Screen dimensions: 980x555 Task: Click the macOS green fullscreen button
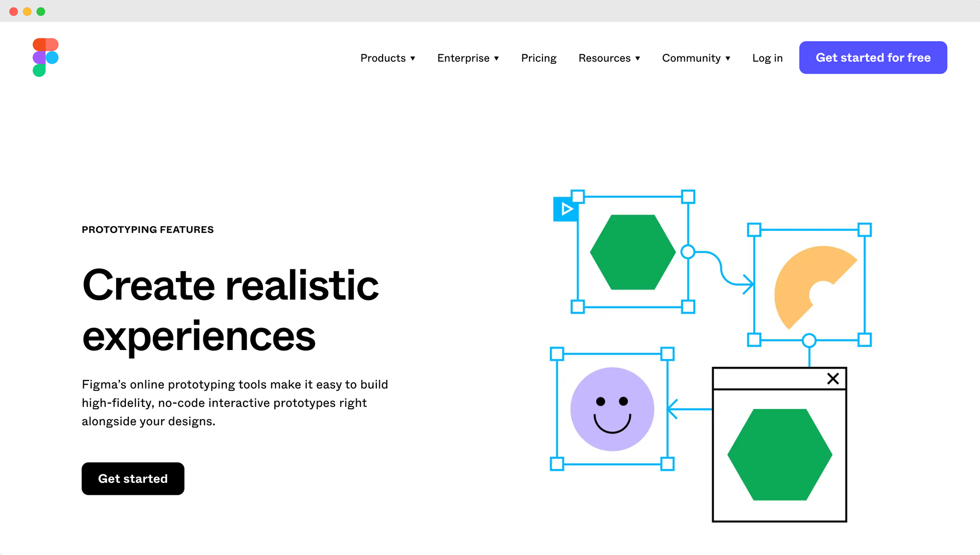pyautogui.click(x=41, y=11)
